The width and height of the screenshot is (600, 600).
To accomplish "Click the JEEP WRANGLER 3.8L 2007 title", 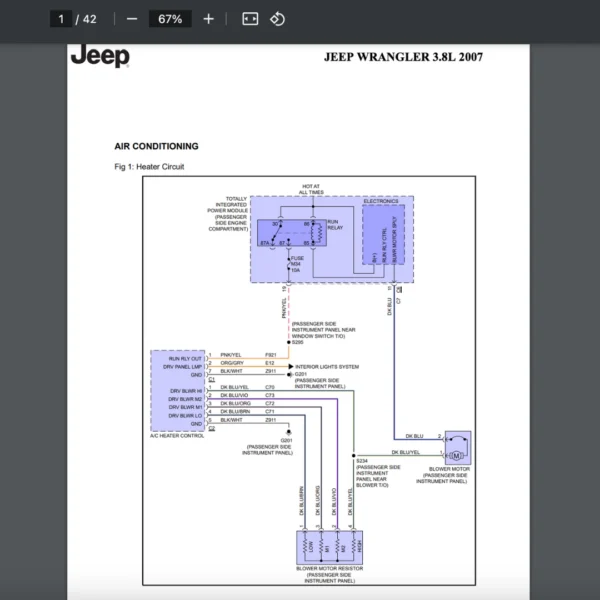I will pyautogui.click(x=403, y=57).
